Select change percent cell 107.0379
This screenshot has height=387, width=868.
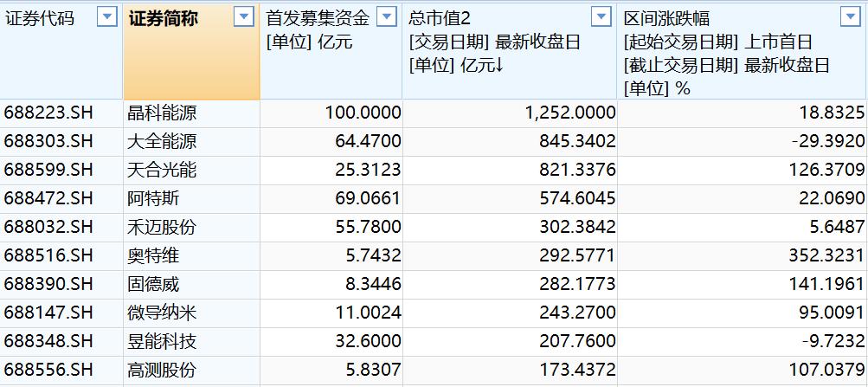743,371
